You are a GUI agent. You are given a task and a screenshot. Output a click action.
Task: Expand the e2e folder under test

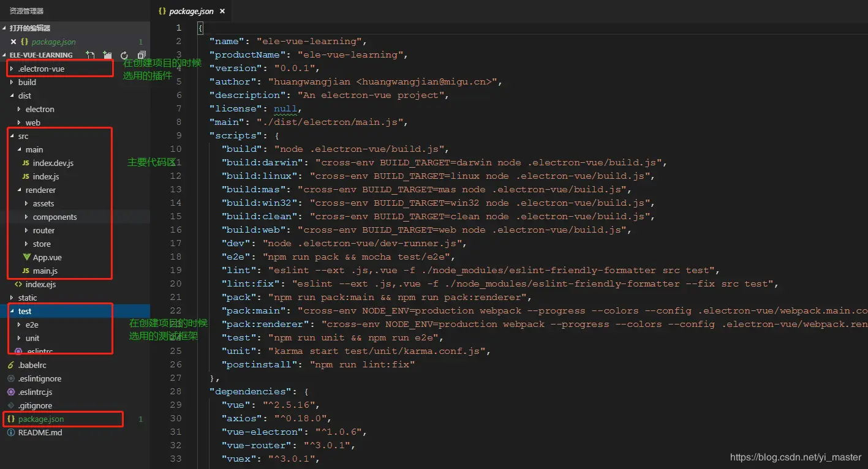pyautogui.click(x=19, y=325)
